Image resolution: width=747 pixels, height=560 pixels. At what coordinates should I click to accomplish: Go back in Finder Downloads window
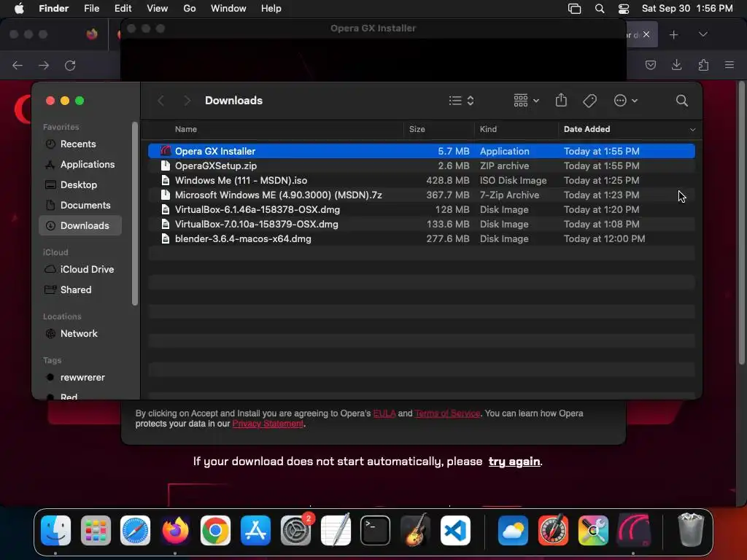(x=160, y=101)
